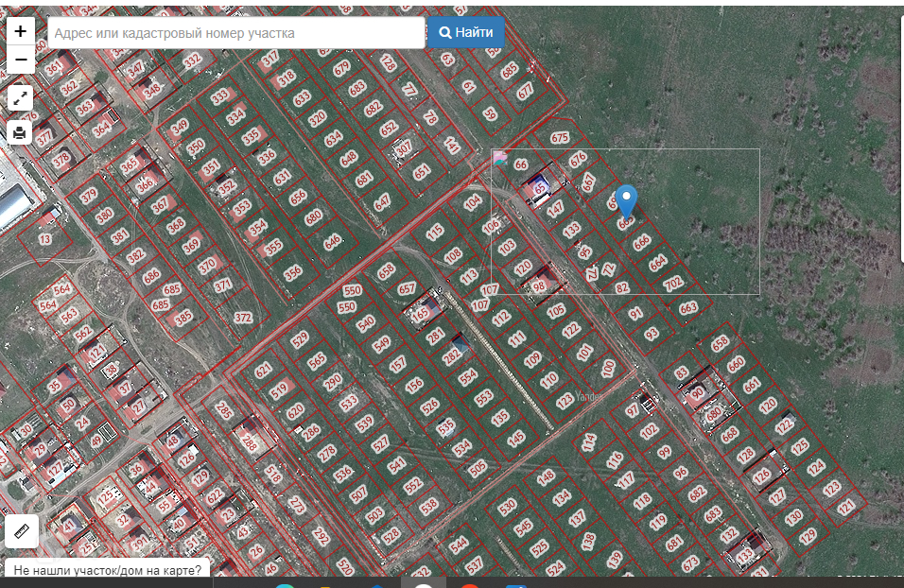Click parcel label 679

341,69
